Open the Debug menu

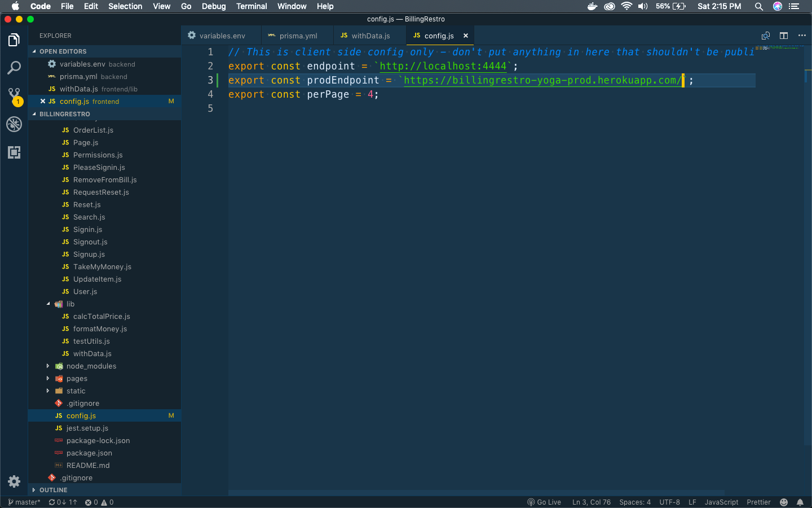tap(214, 6)
